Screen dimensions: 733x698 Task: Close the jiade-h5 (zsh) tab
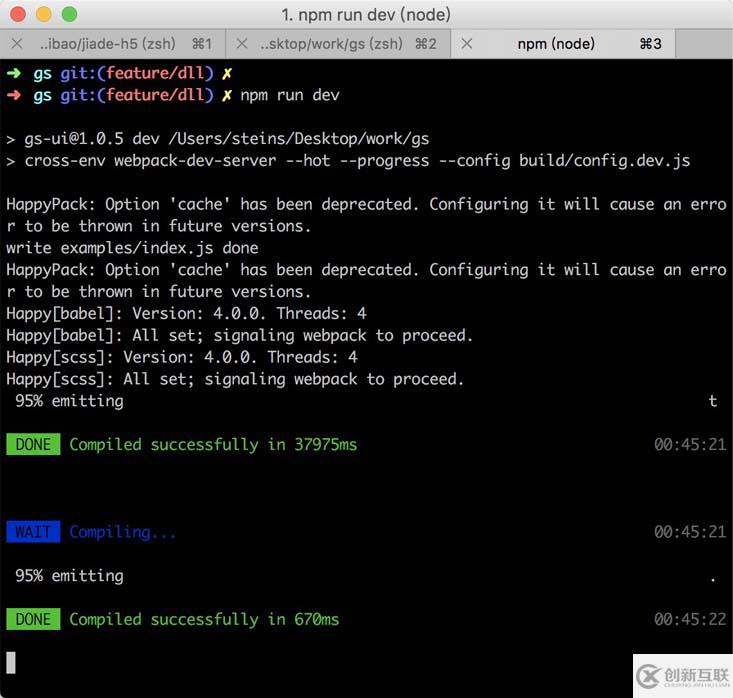(x=16, y=44)
